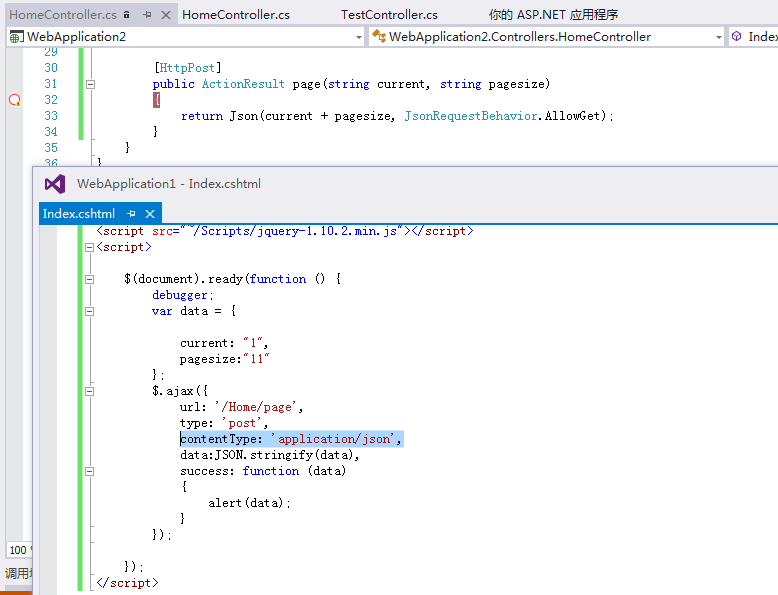Click the Visual Studio logo in WebApplication1 window
This screenshot has height=595, width=778.
click(55, 184)
